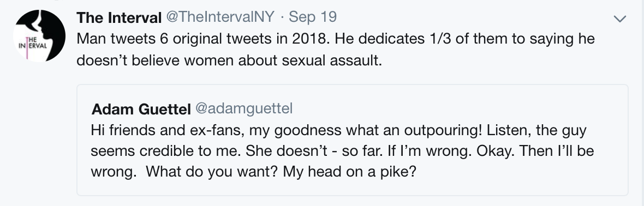Click the line 'doesn't believe women about sexual assault'

pos(229,60)
